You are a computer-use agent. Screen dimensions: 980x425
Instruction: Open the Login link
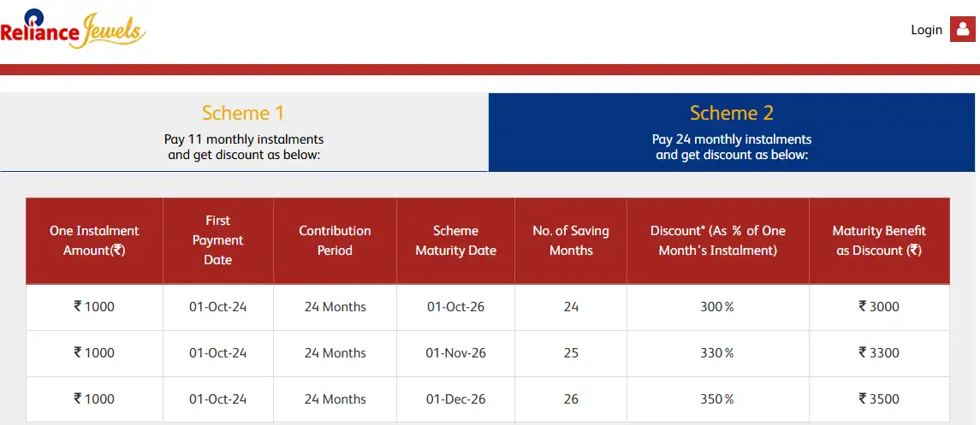(x=926, y=30)
